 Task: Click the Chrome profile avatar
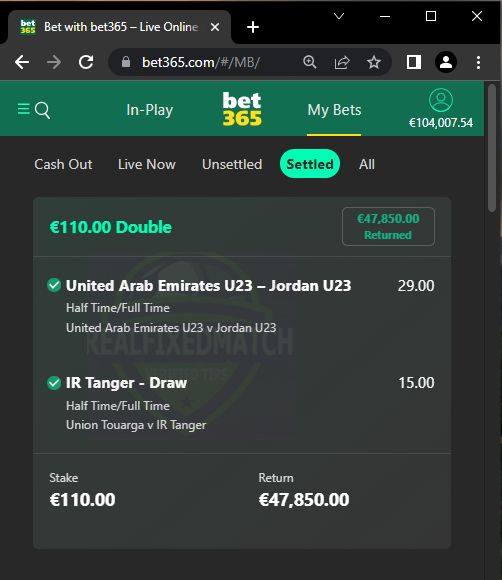pos(446,62)
